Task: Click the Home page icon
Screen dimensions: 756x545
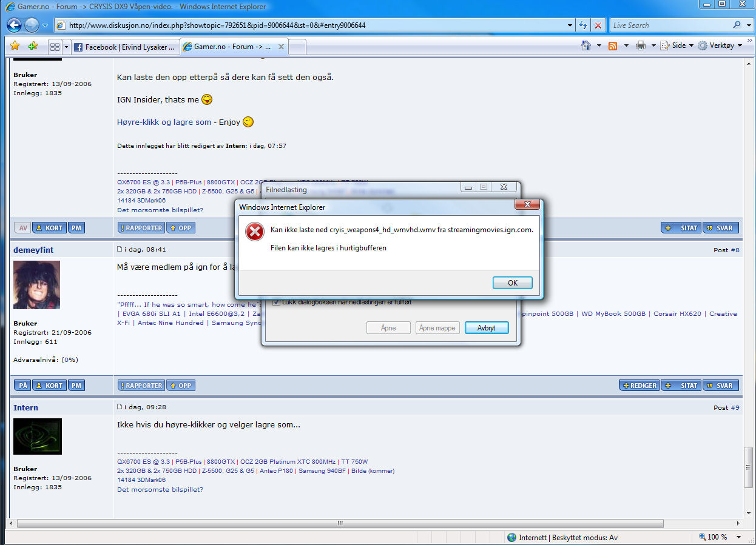Action: pos(586,45)
